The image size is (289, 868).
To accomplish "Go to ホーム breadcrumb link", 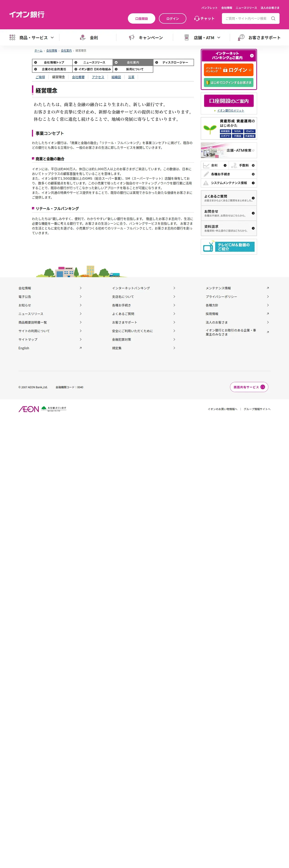I will pyautogui.click(x=38, y=50).
